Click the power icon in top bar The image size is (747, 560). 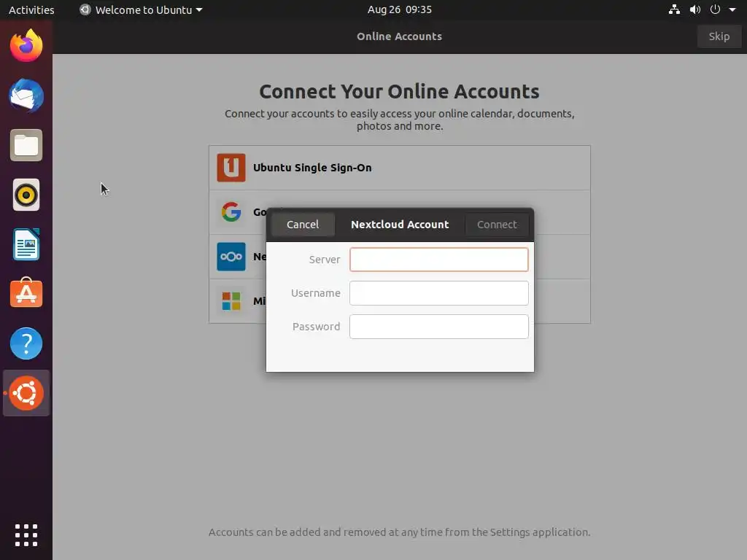coord(715,9)
